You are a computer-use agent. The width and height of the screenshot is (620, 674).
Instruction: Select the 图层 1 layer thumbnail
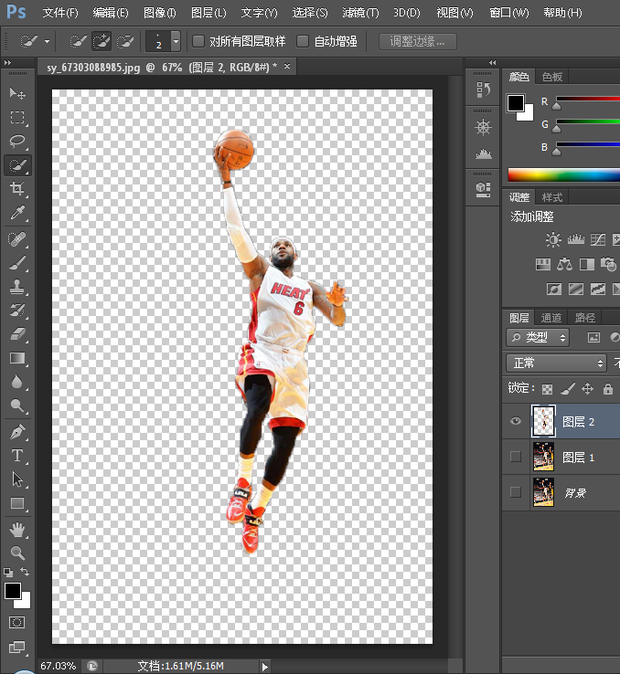pos(543,456)
